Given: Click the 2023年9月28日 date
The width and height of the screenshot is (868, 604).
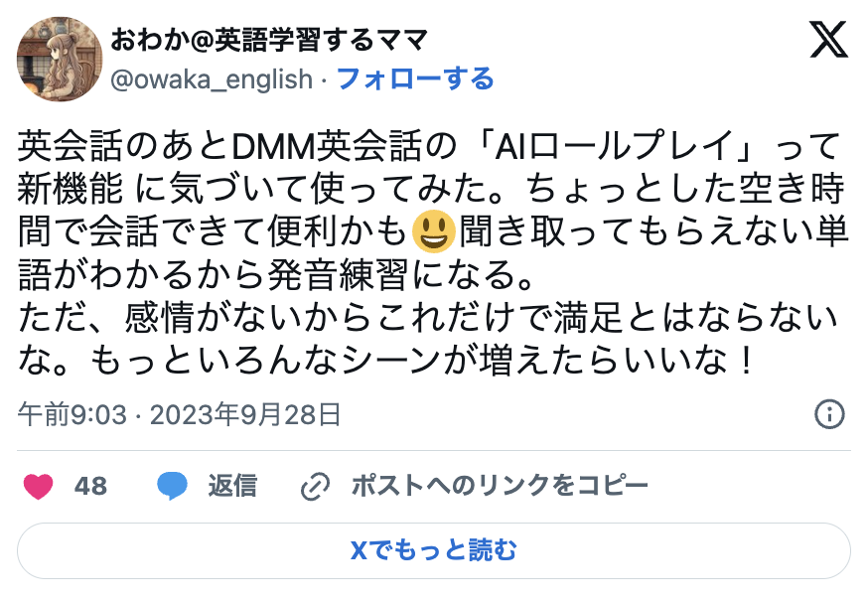Looking at the screenshot, I should coord(245,414).
